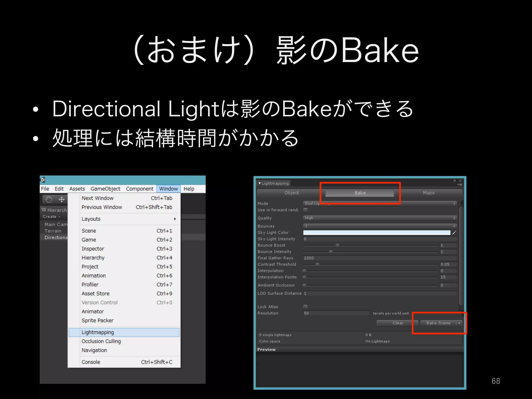Choose Console menu item
The width and height of the screenshot is (532, 399).
point(124,362)
